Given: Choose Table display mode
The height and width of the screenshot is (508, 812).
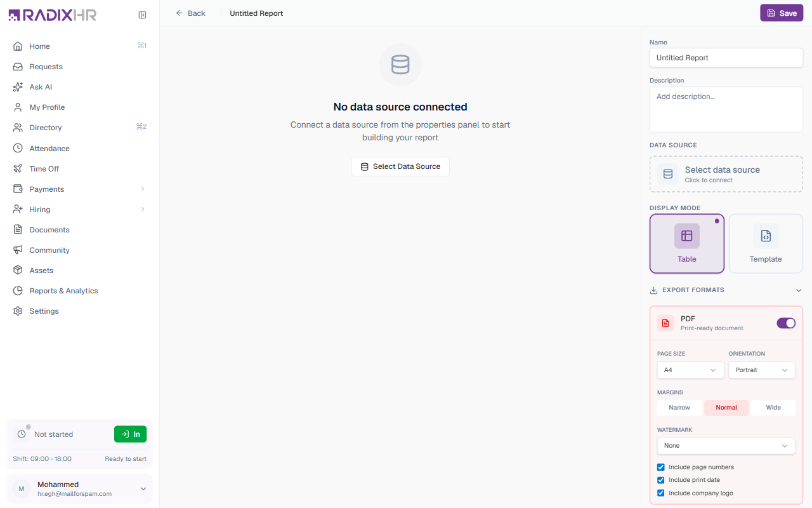Looking at the screenshot, I should 687,243.
